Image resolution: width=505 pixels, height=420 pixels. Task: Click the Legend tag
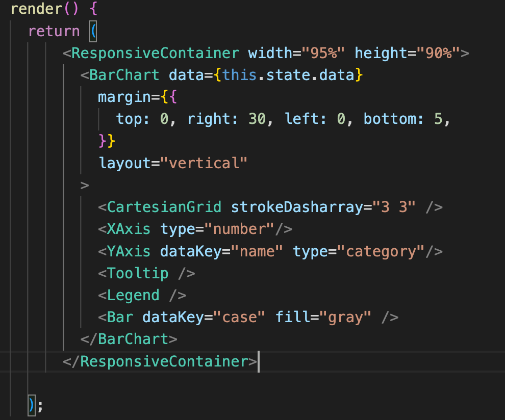tap(142, 295)
